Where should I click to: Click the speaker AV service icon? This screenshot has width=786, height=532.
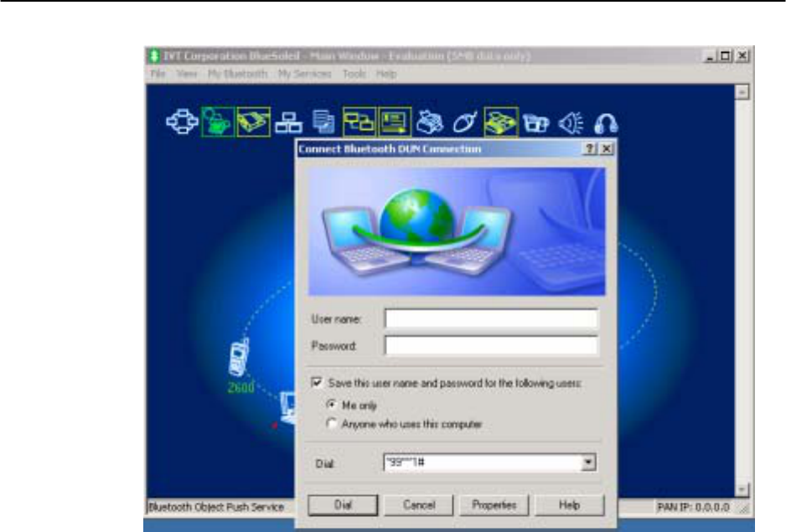click(571, 123)
